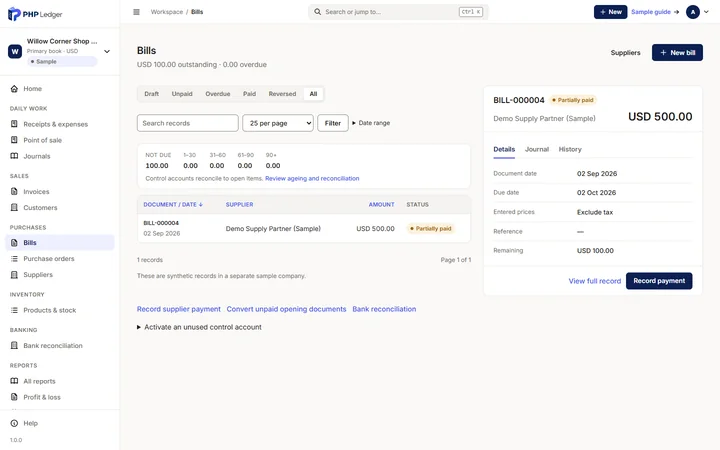Select the Reversed filter tab

coord(282,94)
